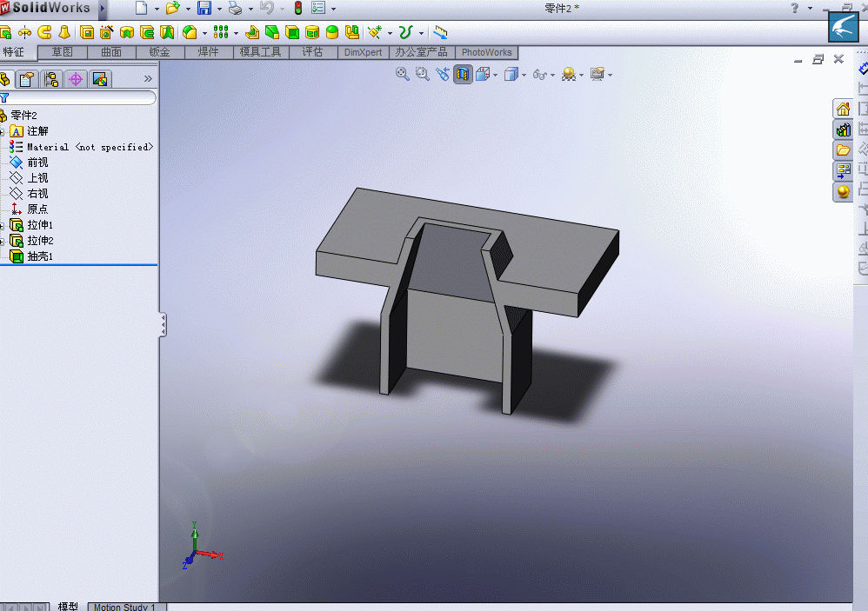The width and height of the screenshot is (868, 611).
Task: Switch to the PhotoWorks tab
Action: (x=486, y=52)
